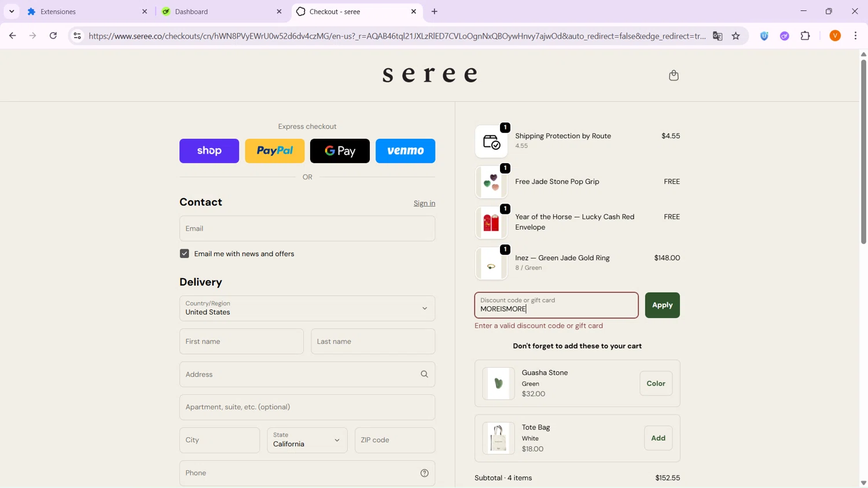Click the phone field help icon

point(424,473)
